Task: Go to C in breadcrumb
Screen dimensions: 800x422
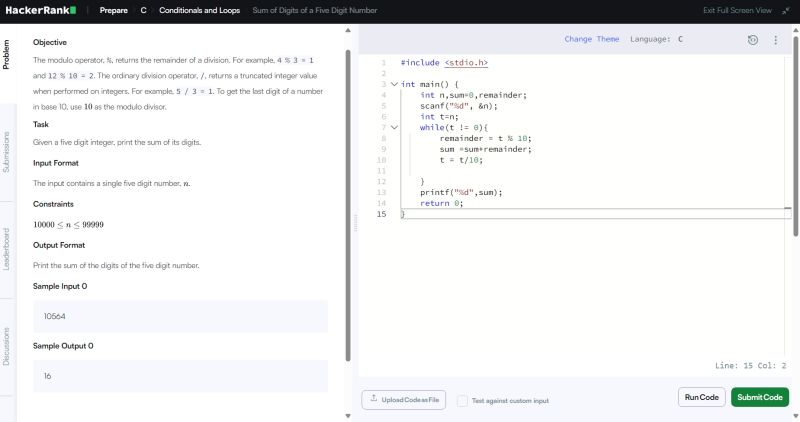Action: coord(143,10)
